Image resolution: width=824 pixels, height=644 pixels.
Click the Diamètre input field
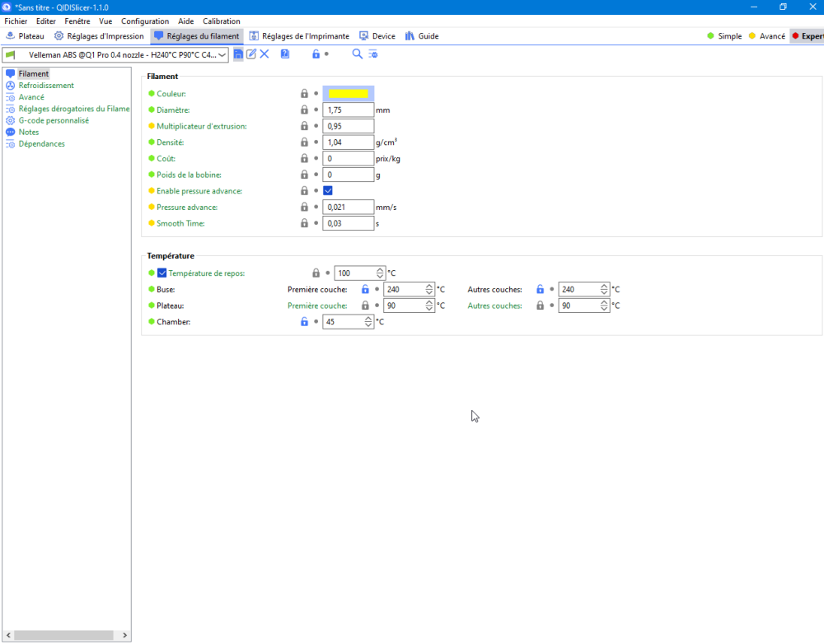(349, 110)
